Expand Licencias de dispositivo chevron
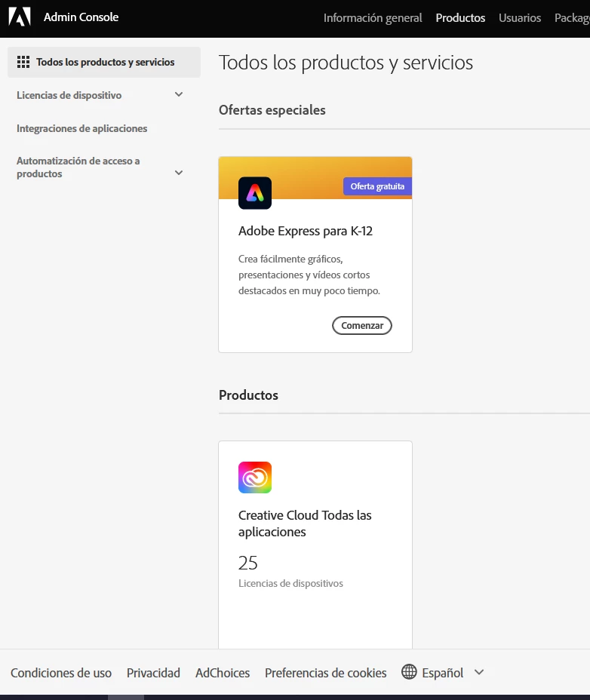The width and height of the screenshot is (590, 700). point(179,94)
